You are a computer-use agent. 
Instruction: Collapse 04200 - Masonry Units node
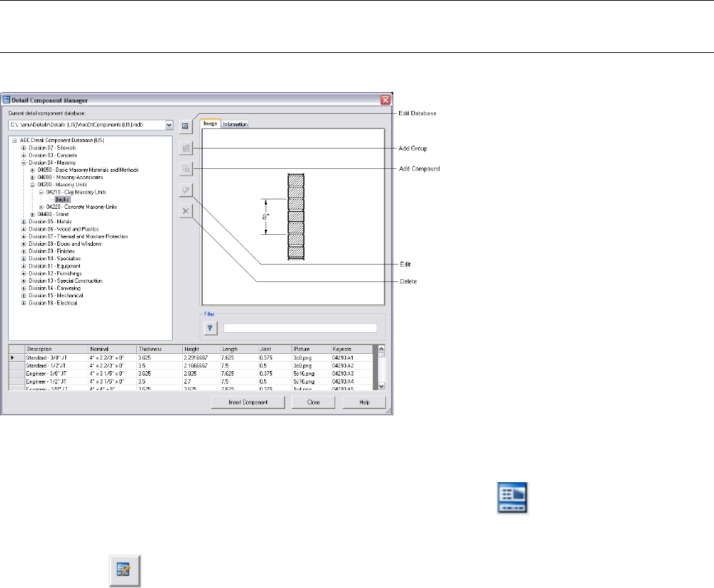click(33, 185)
